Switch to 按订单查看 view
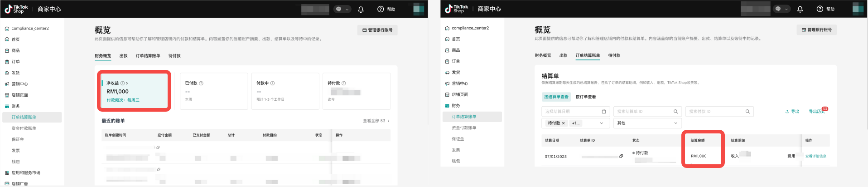The image size is (868, 187). [x=585, y=97]
